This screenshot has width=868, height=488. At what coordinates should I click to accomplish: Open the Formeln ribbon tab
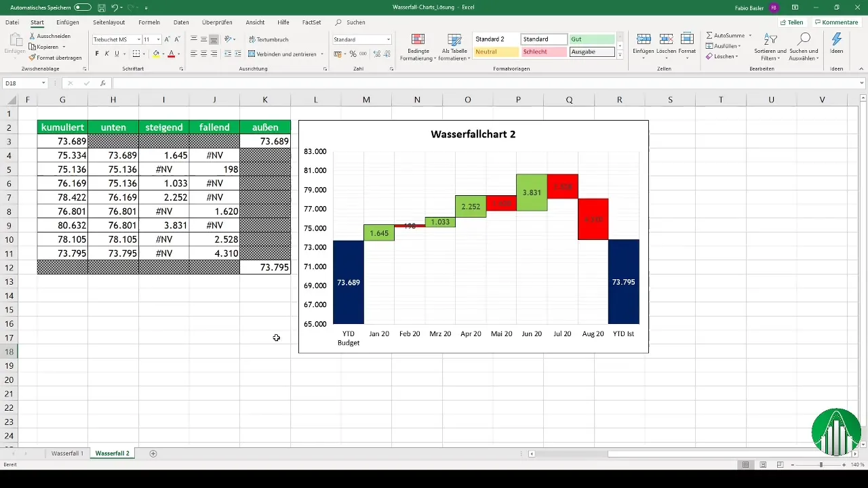pyautogui.click(x=149, y=22)
